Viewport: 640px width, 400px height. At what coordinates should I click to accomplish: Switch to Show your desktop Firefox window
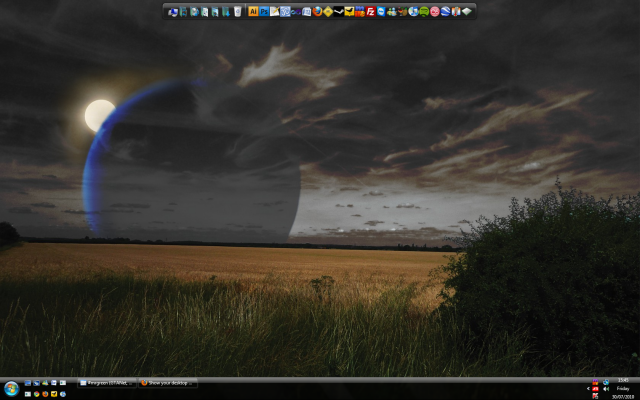167,383
